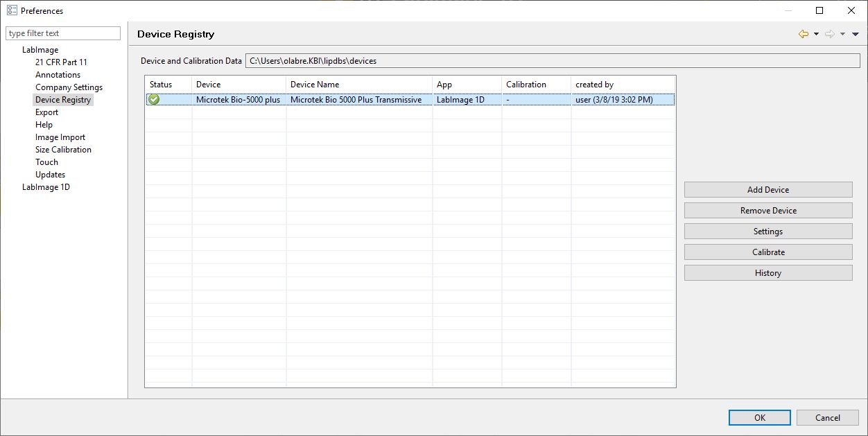Open the view menu triangle

[x=855, y=34]
